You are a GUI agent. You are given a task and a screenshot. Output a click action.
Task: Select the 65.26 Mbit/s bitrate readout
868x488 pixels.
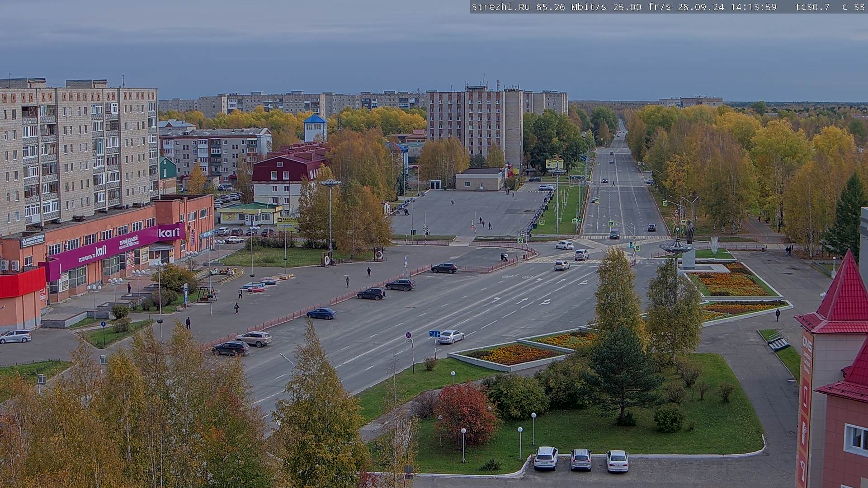coord(573,7)
